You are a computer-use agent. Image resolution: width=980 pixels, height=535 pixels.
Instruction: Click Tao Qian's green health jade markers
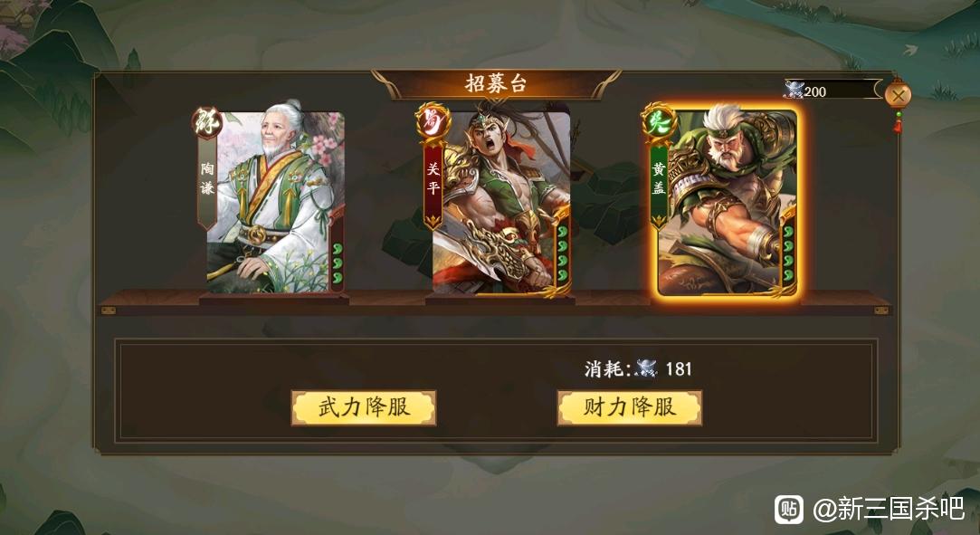[x=338, y=263]
